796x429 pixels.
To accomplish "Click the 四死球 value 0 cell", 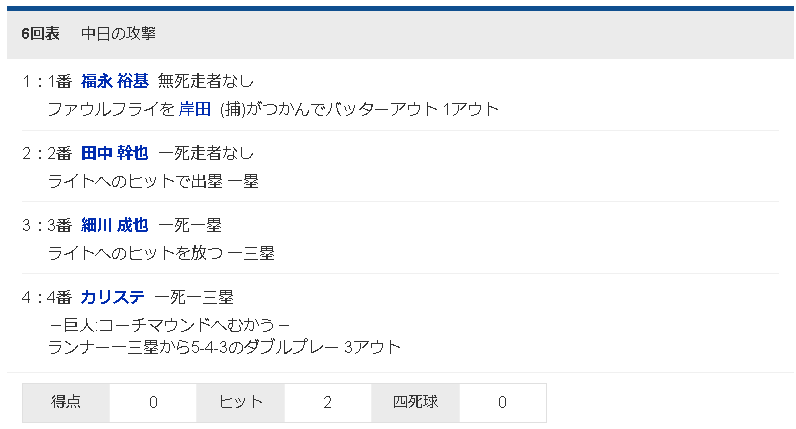I will tap(502, 402).
